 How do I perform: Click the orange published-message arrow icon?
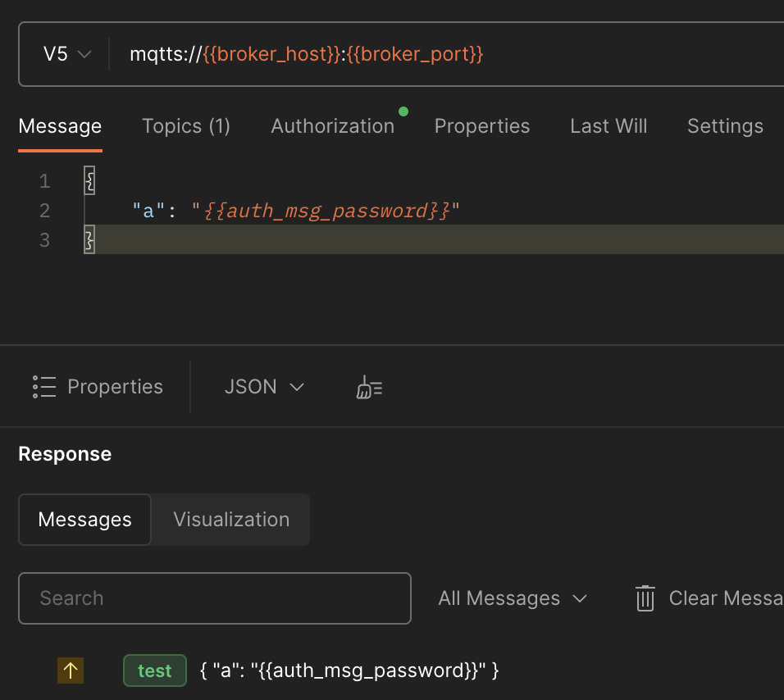click(71, 670)
